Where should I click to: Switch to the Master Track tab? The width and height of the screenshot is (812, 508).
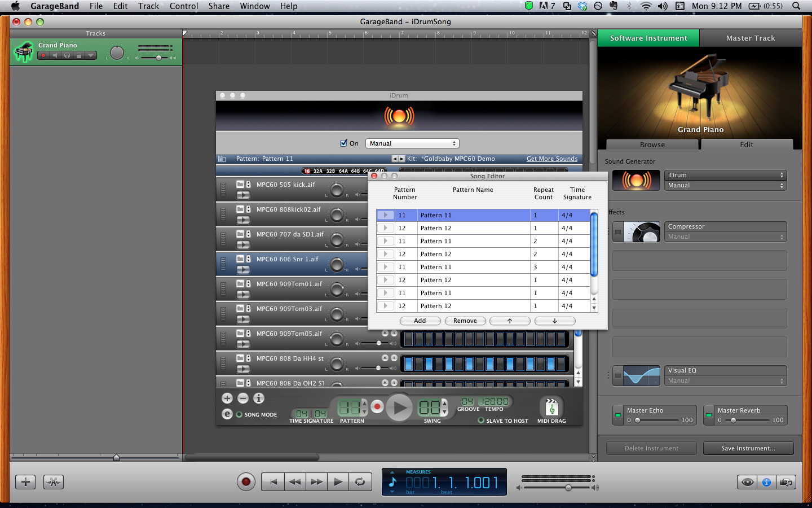pyautogui.click(x=750, y=38)
